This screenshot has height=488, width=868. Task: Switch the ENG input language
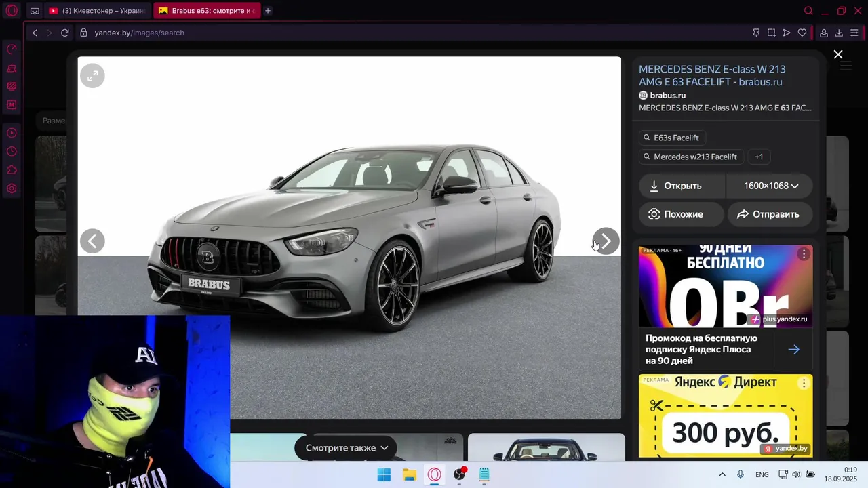[762, 474]
